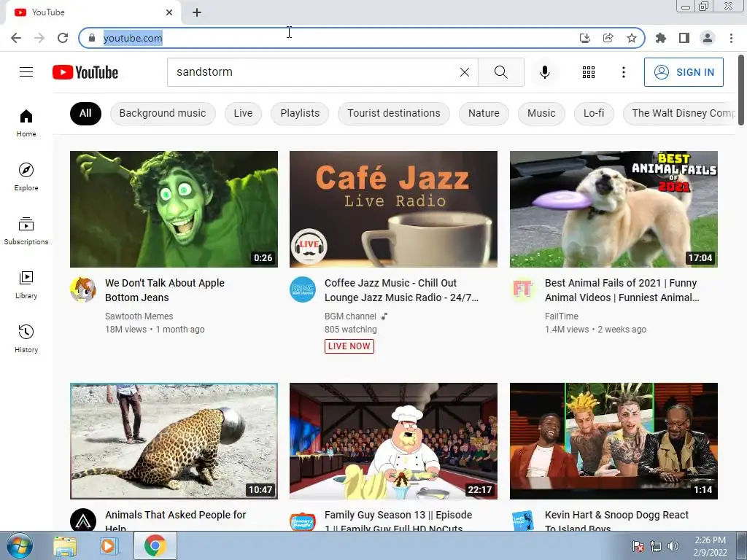The width and height of the screenshot is (747, 560).
Task: Open title Coffee Jazz Music - Chill Out
Action: pos(402,290)
